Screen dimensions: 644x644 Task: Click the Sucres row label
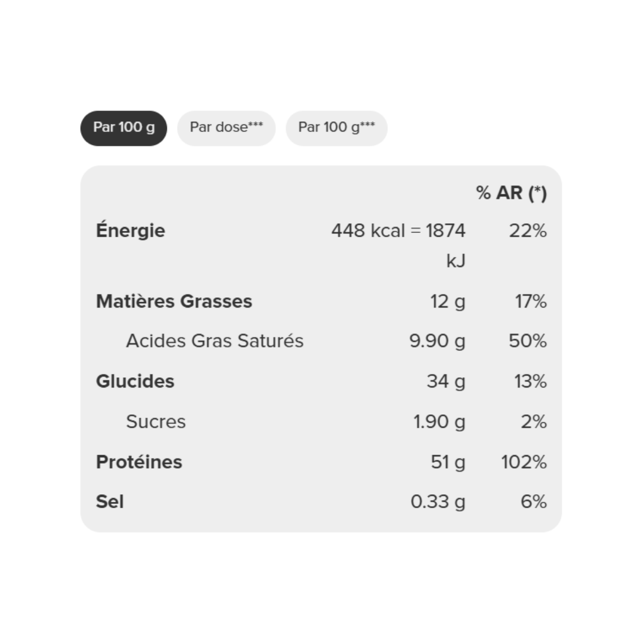click(156, 421)
